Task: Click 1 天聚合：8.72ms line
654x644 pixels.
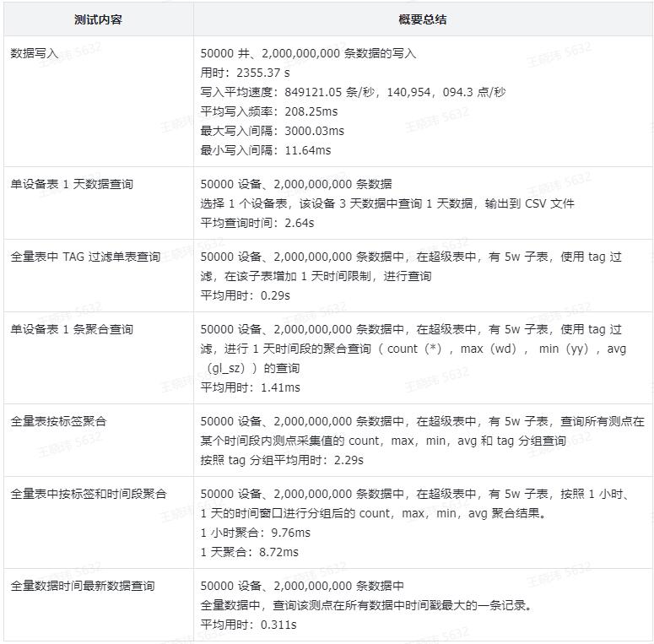Action: [x=250, y=552]
